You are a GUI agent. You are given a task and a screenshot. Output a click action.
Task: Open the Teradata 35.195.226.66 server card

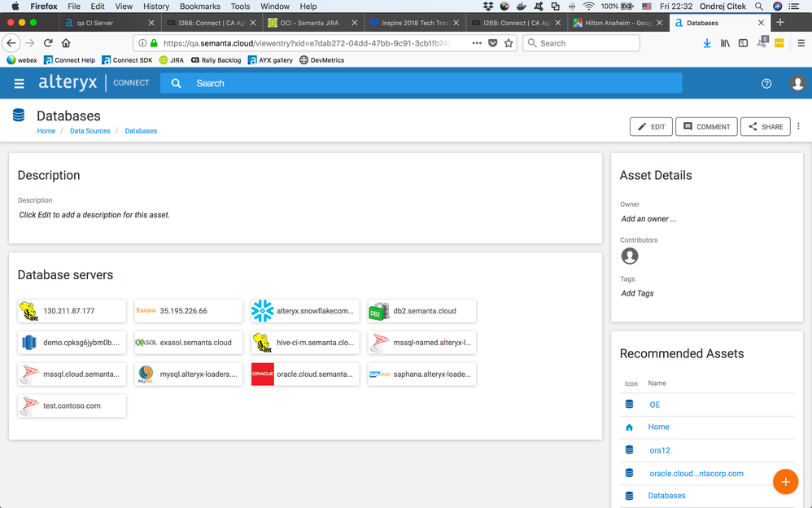[189, 311]
